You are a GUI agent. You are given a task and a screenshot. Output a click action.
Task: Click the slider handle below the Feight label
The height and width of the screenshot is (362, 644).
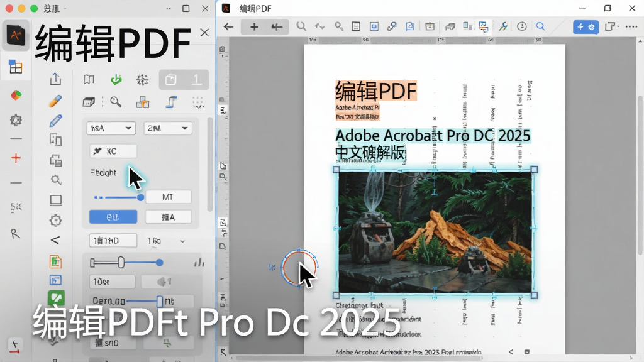140,197
